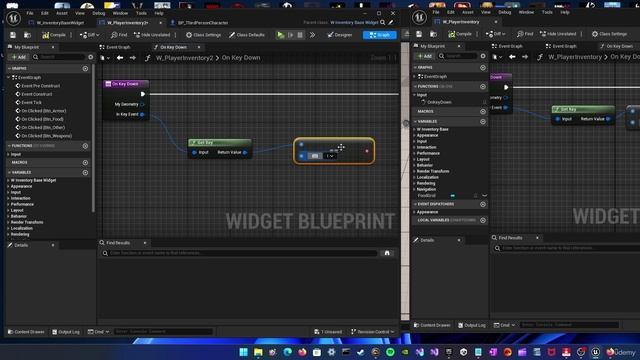This screenshot has height=360, width=640.
Task: Open Windows Start menu
Action: 244,352
